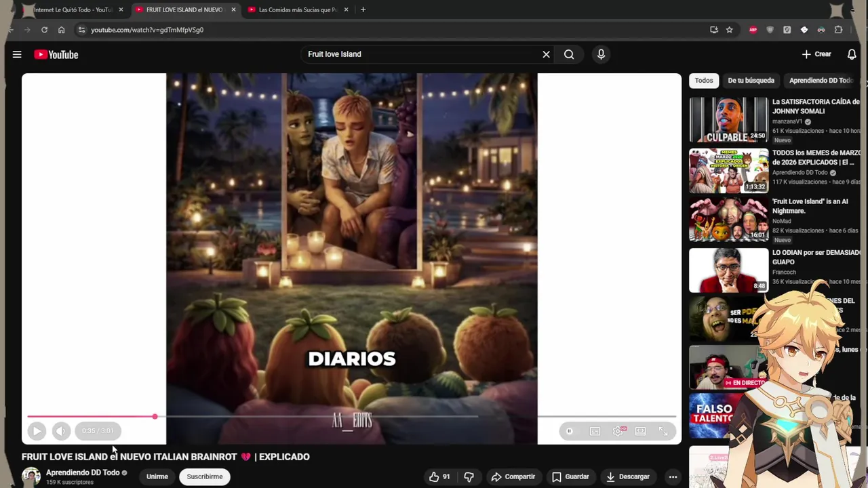Toggle autoplay switch in the player
Image resolution: width=868 pixels, height=488 pixels.
click(x=570, y=431)
